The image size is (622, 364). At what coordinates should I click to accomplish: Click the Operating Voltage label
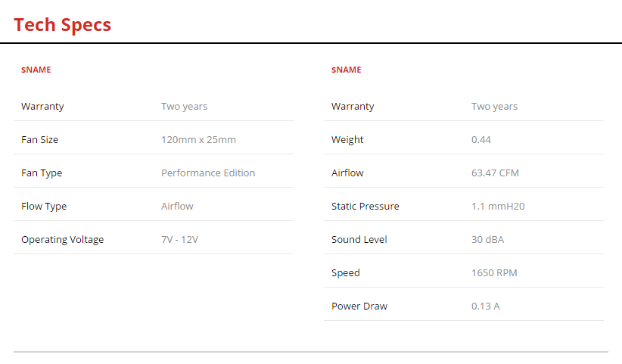(x=62, y=240)
